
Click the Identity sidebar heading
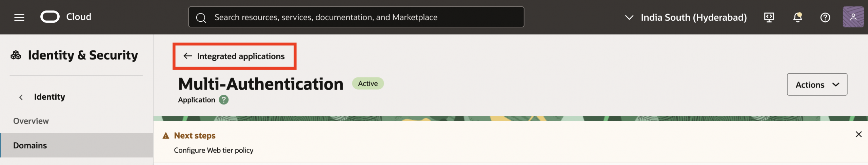(x=50, y=97)
